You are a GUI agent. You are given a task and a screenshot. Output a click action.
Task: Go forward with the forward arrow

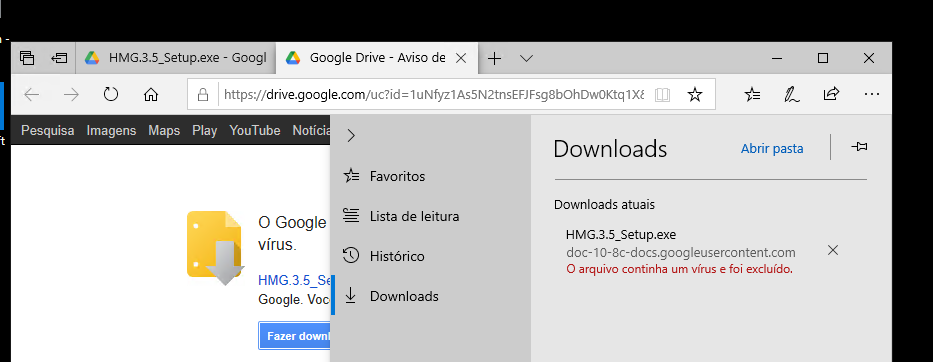click(x=71, y=95)
